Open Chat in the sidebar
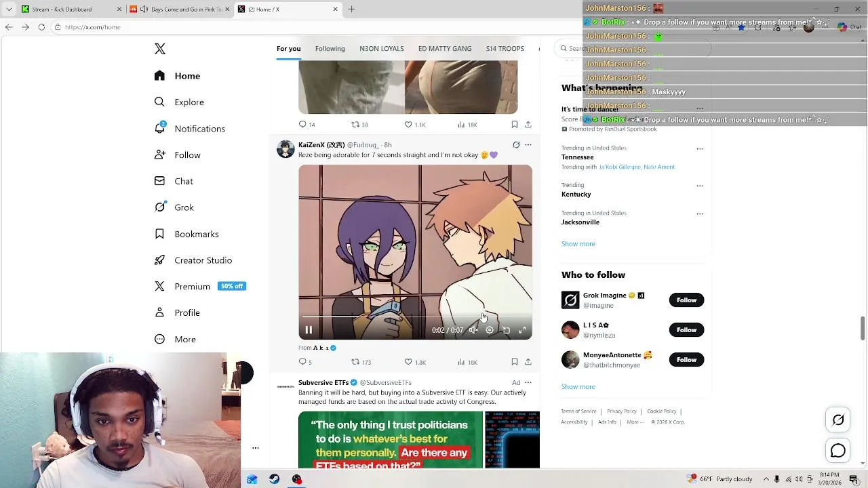Image resolution: width=868 pixels, height=488 pixels. (174, 181)
